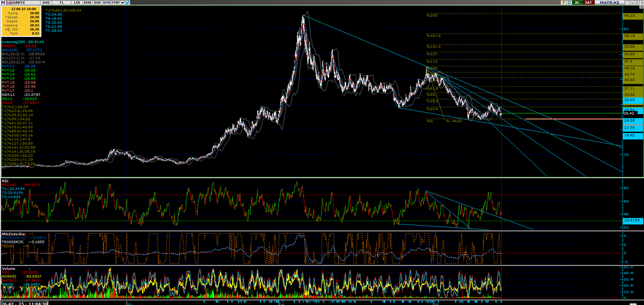Click the %161.8 Fibonacci level label
Screen dimensions: 644x305
434,36
